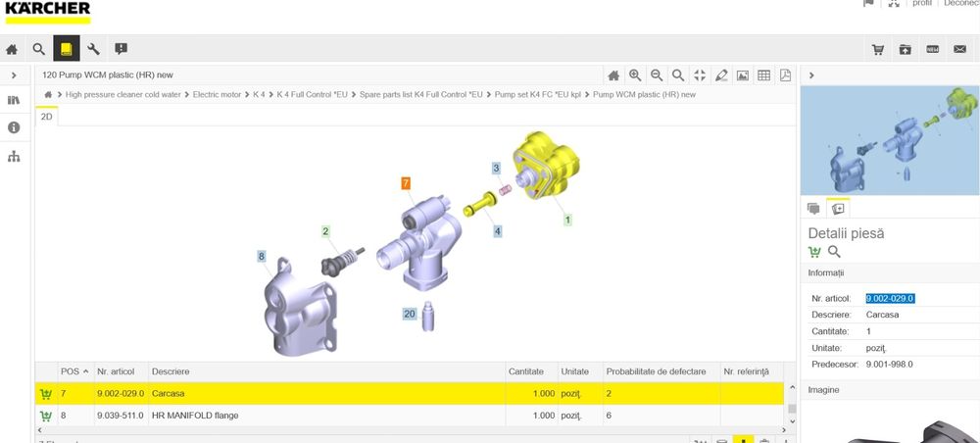Open breadcrumb Pump WCM plastic (HR) new
Image resolution: width=980 pixels, height=443 pixels.
(x=644, y=94)
